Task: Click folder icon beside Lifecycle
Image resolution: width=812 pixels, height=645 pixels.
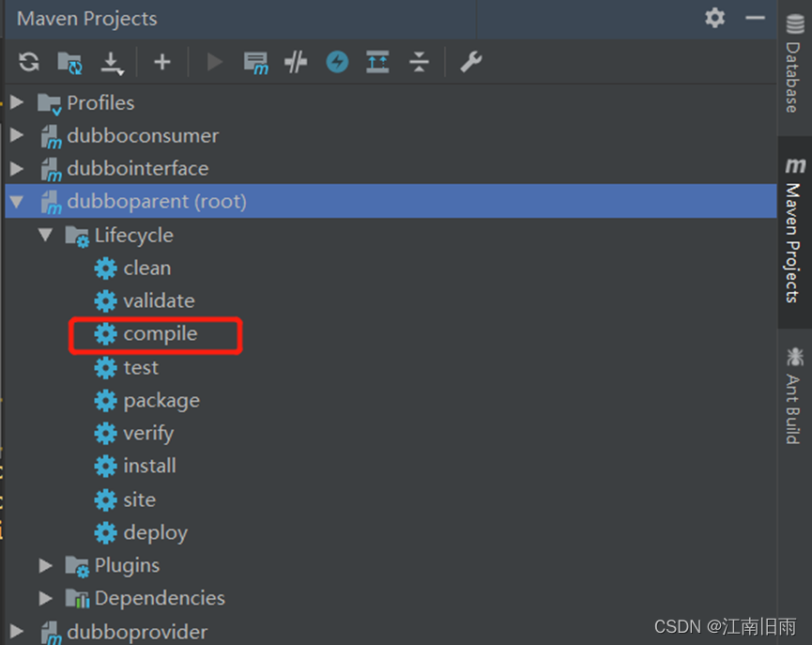Action: tap(77, 237)
